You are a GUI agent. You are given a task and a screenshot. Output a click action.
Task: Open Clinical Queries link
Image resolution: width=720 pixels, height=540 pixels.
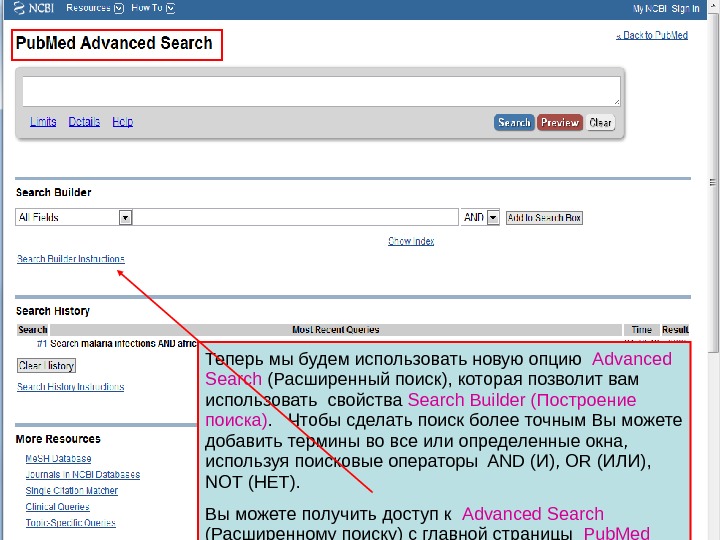click(x=57, y=506)
